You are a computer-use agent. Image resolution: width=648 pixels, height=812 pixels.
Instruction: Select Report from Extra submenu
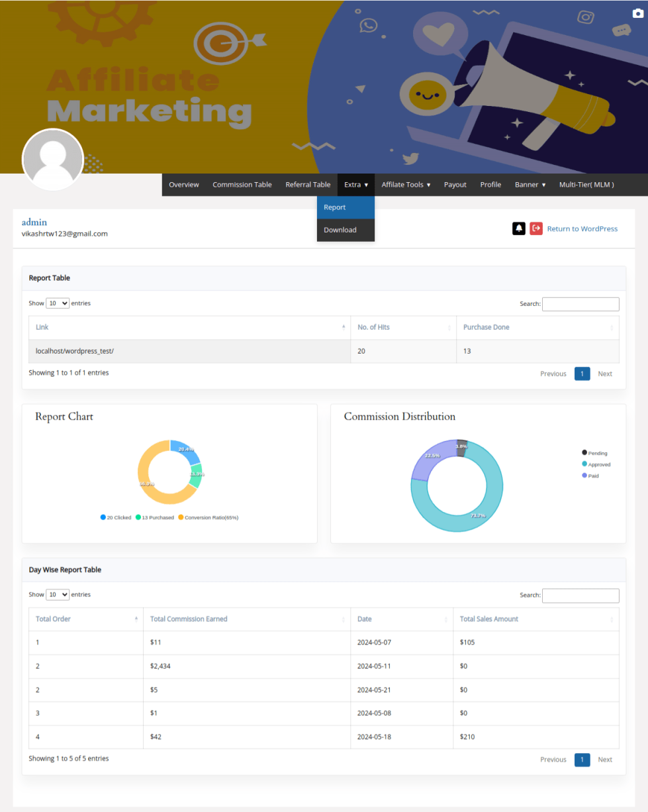(x=346, y=207)
